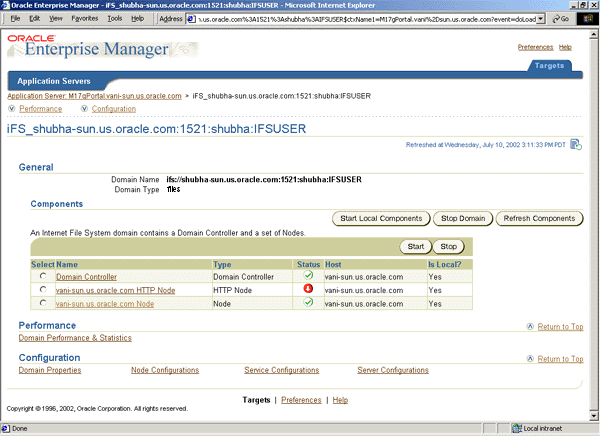Click the Stop button above the table
This screenshot has width=600, height=436.
[448, 247]
